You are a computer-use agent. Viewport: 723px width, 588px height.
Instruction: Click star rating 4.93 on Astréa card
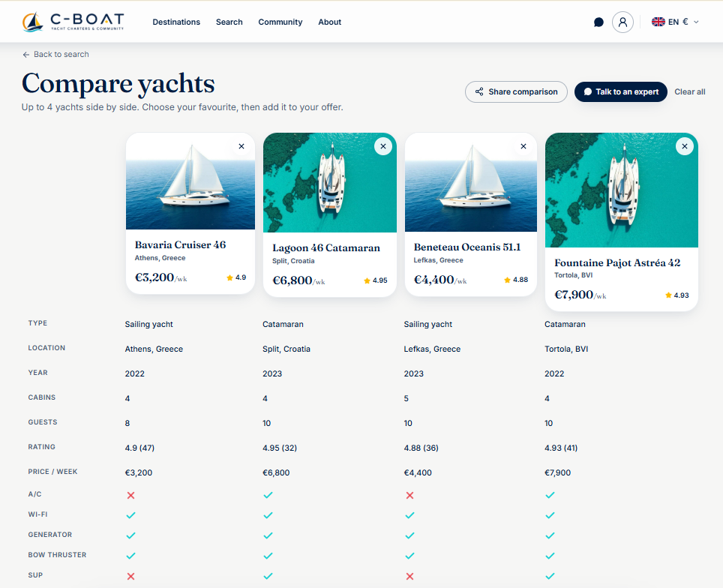(x=677, y=295)
